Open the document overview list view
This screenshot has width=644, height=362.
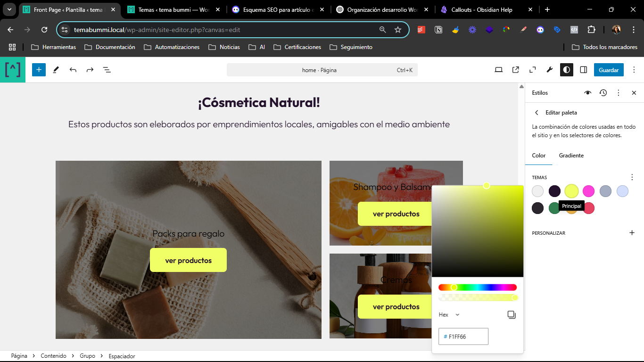tap(107, 70)
